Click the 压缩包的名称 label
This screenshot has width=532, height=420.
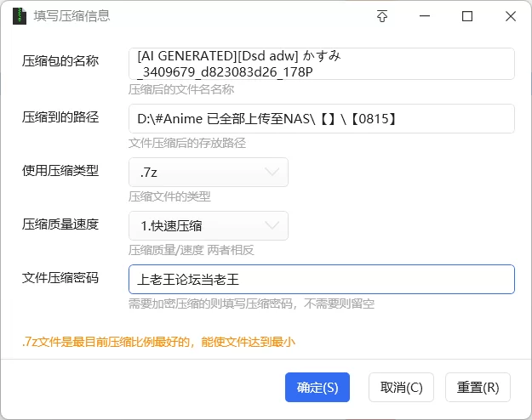click(x=60, y=61)
